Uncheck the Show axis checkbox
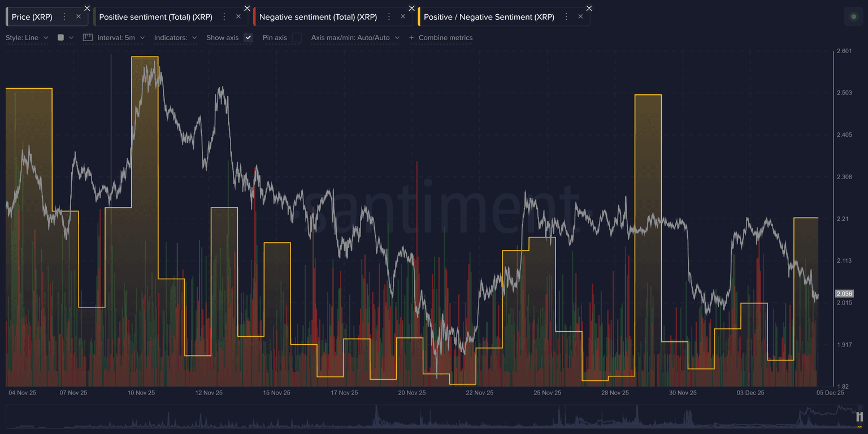This screenshot has width=868, height=434. coord(248,38)
